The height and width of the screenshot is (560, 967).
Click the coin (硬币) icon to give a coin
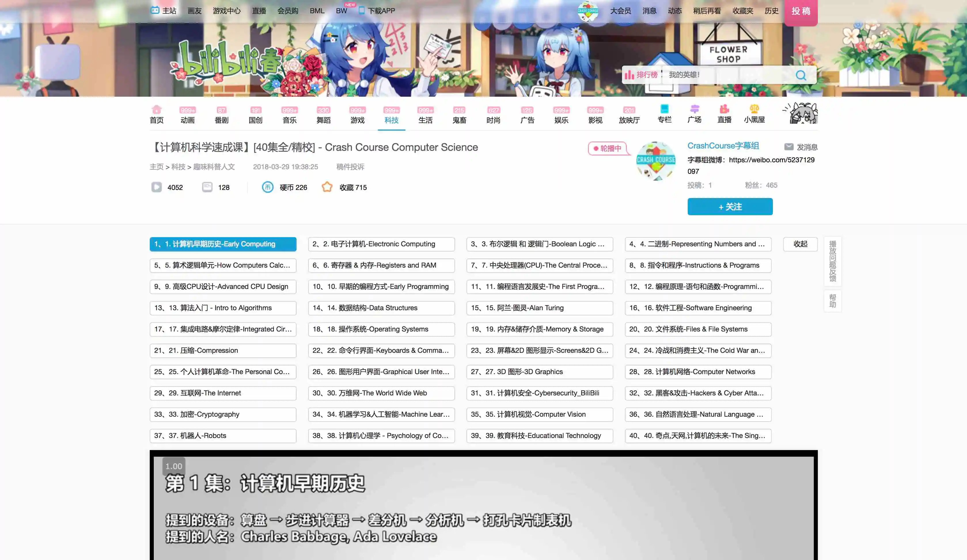(x=268, y=188)
